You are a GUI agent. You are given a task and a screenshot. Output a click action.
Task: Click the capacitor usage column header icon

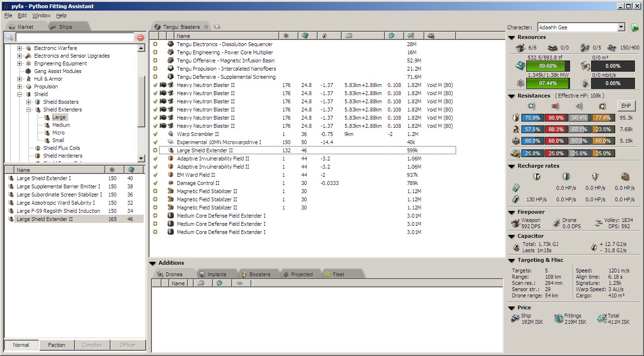(324, 36)
